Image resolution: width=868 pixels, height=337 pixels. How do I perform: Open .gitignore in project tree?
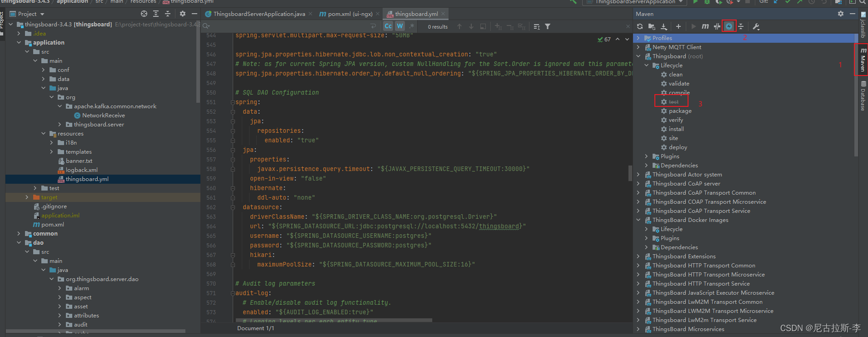(50, 206)
